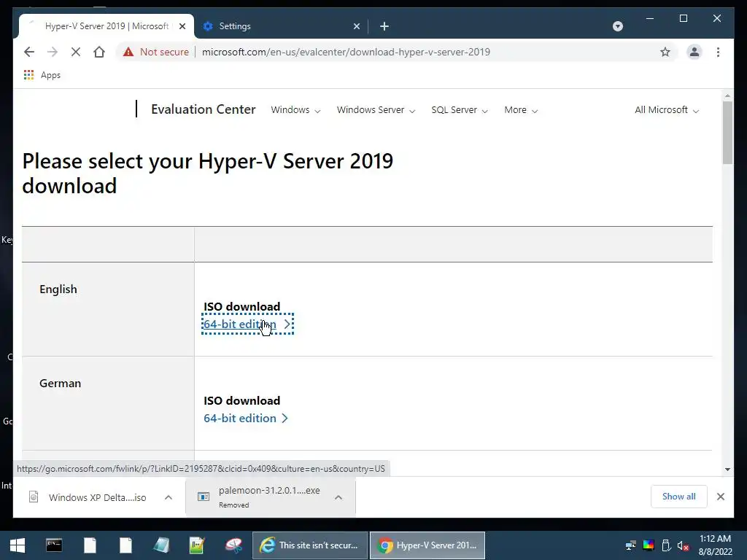This screenshot has height=560, width=747.
Task: Expand the All Microsoft menu
Action: pyautogui.click(x=667, y=110)
